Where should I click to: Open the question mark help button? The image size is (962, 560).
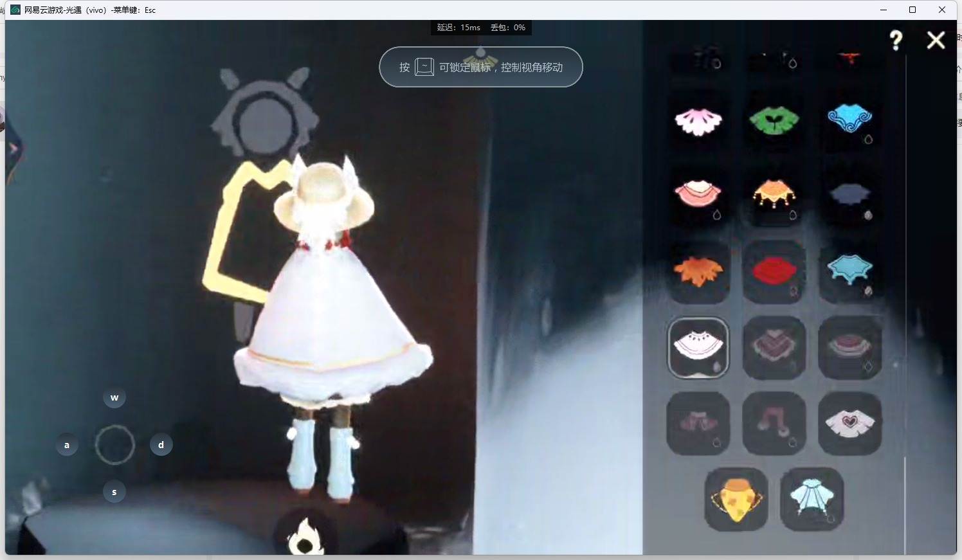coord(896,41)
